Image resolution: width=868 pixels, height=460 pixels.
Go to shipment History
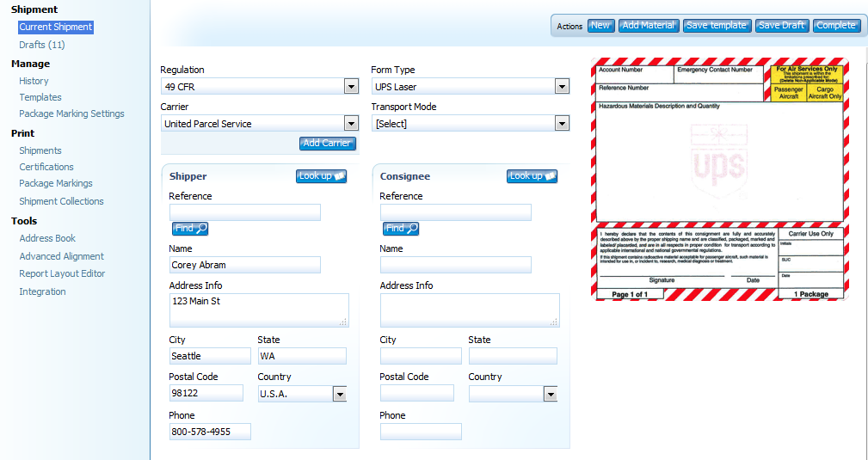[x=34, y=81]
